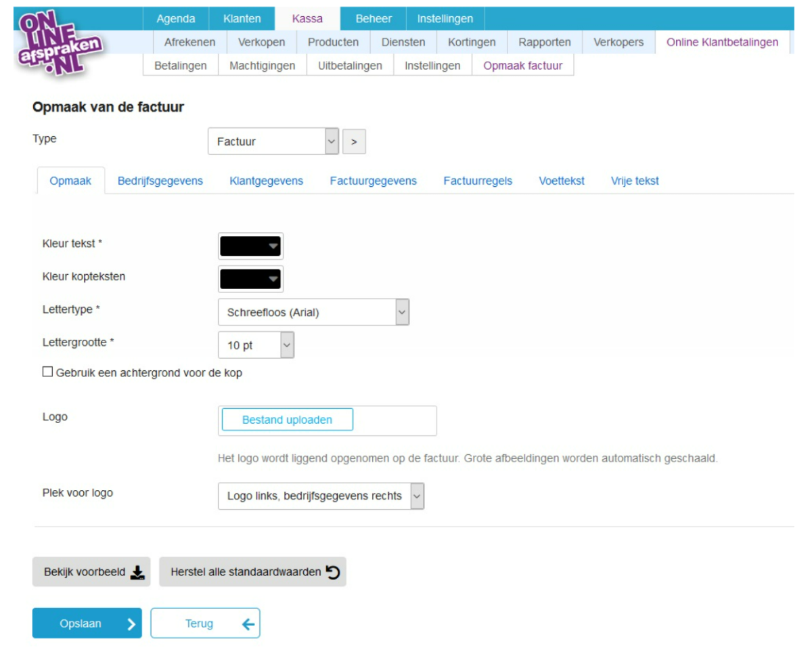
Task: Open the Rapporten submenu
Action: click(545, 42)
